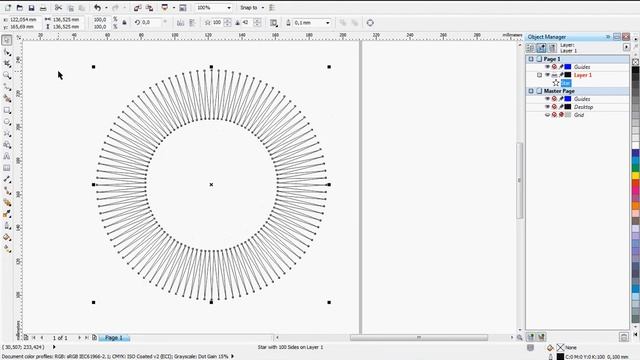The height and width of the screenshot is (360, 640).
Task: Click the Export icon
Action: click(x=149, y=8)
